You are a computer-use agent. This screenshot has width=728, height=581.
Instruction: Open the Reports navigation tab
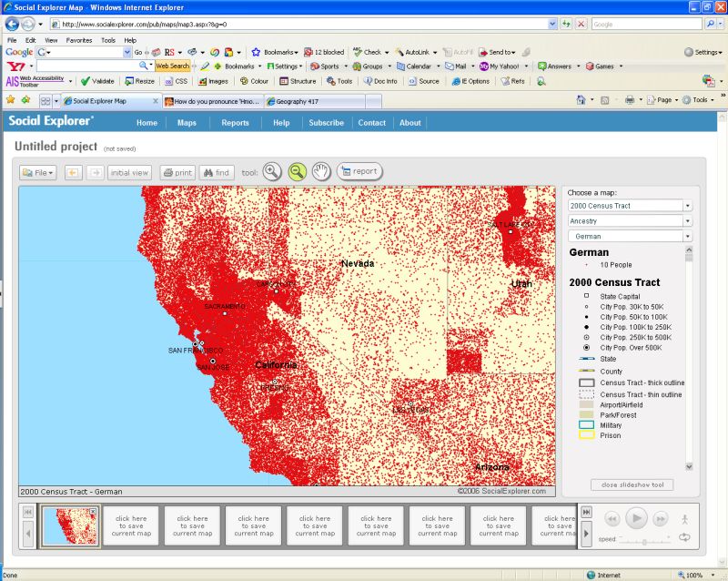pyautogui.click(x=235, y=123)
